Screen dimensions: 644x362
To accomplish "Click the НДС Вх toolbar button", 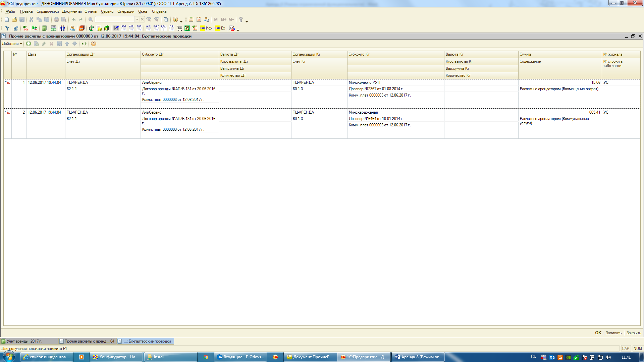I will point(220,28).
